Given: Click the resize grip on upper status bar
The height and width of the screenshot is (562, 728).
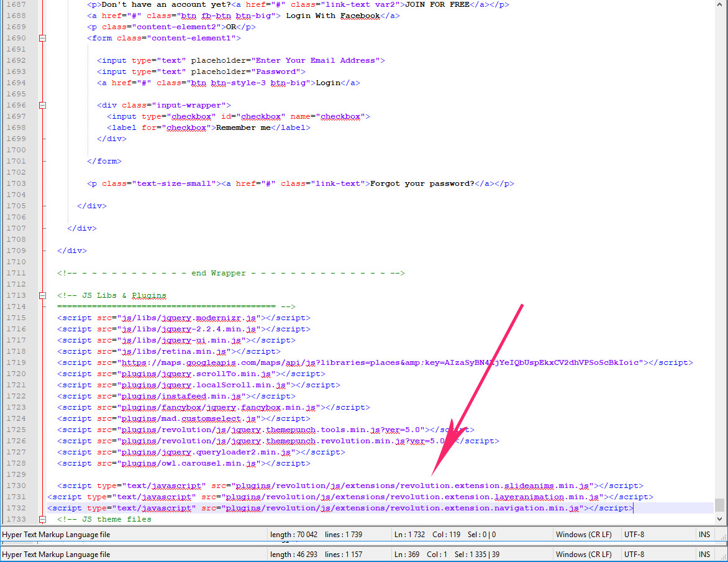Looking at the screenshot, I should 722,538.
